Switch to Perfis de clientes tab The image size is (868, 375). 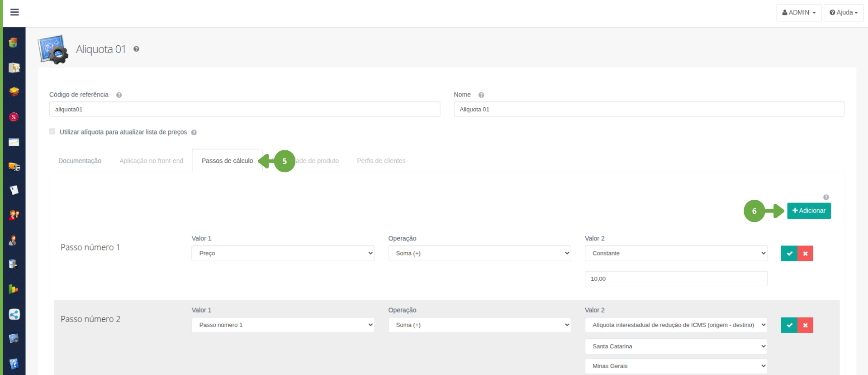click(x=381, y=161)
